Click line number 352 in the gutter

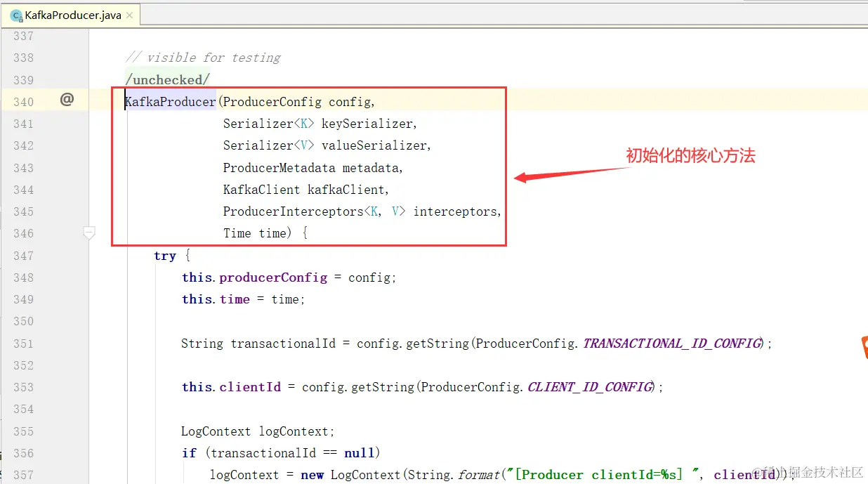click(23, 365)
